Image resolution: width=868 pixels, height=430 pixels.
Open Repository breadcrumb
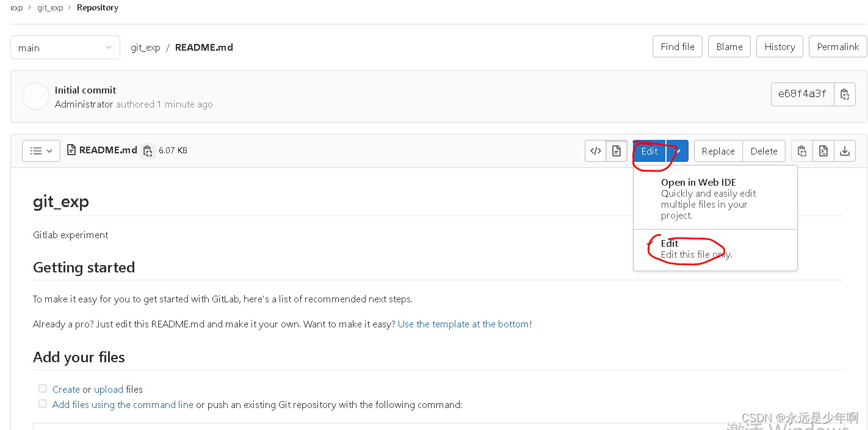coord(98,8)
